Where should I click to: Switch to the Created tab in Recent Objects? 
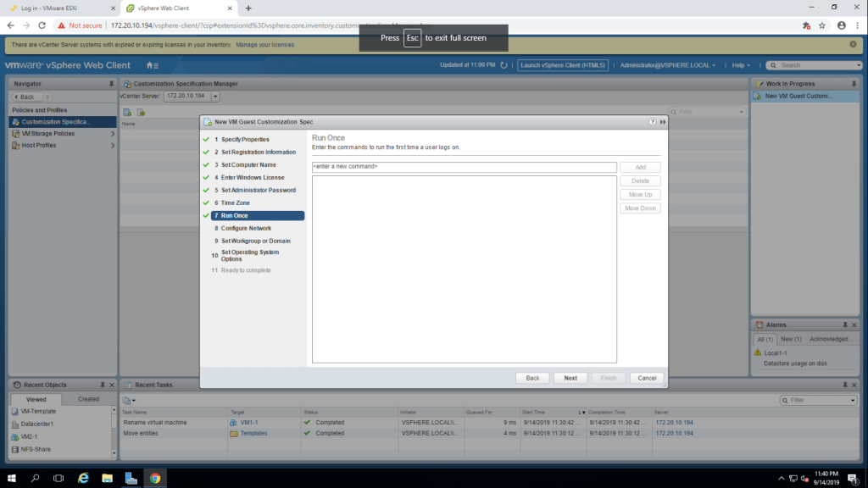point(88,399)
